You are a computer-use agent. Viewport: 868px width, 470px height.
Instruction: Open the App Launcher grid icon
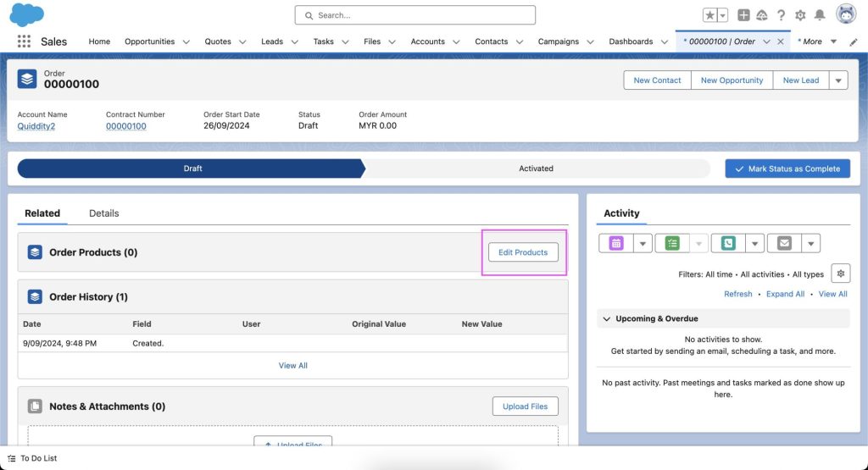click(x=24, y=41)
